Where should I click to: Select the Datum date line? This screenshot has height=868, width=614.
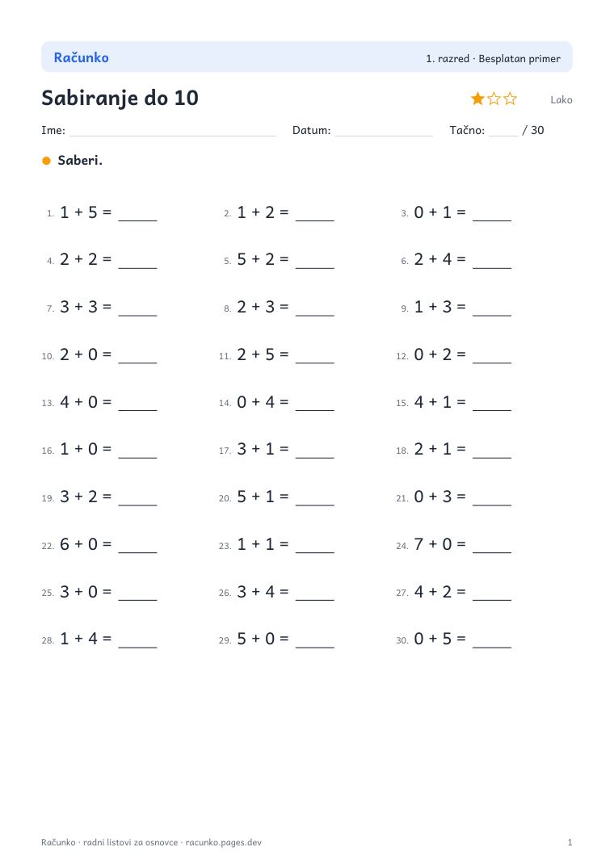(384, 131)
